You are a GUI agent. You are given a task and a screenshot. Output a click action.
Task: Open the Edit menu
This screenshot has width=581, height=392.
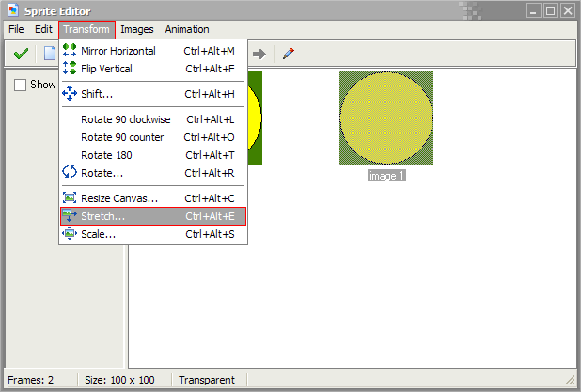43,29
